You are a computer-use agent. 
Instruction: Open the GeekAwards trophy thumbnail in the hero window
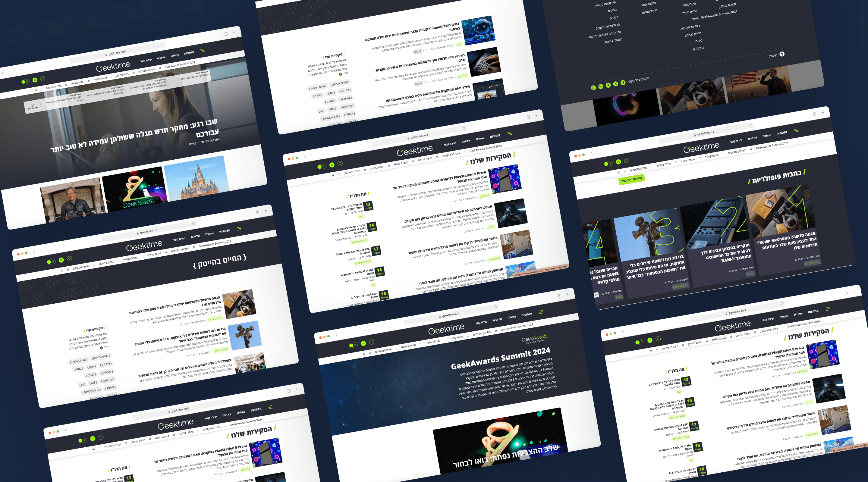pos(135,189)
